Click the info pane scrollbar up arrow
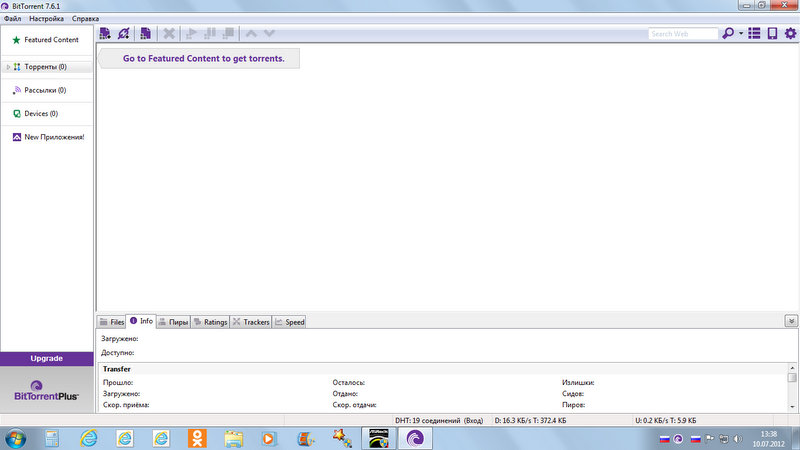 click(792, 368)
